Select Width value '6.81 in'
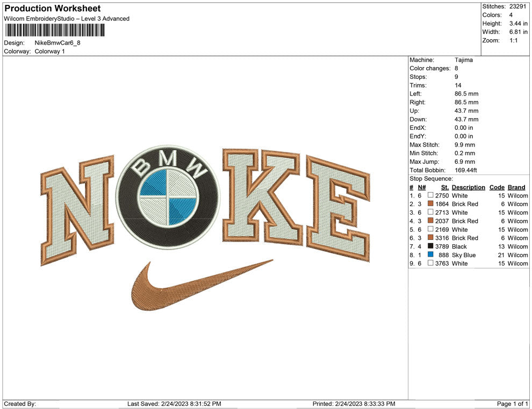532x409 pixels. click(x=519, y=32)
